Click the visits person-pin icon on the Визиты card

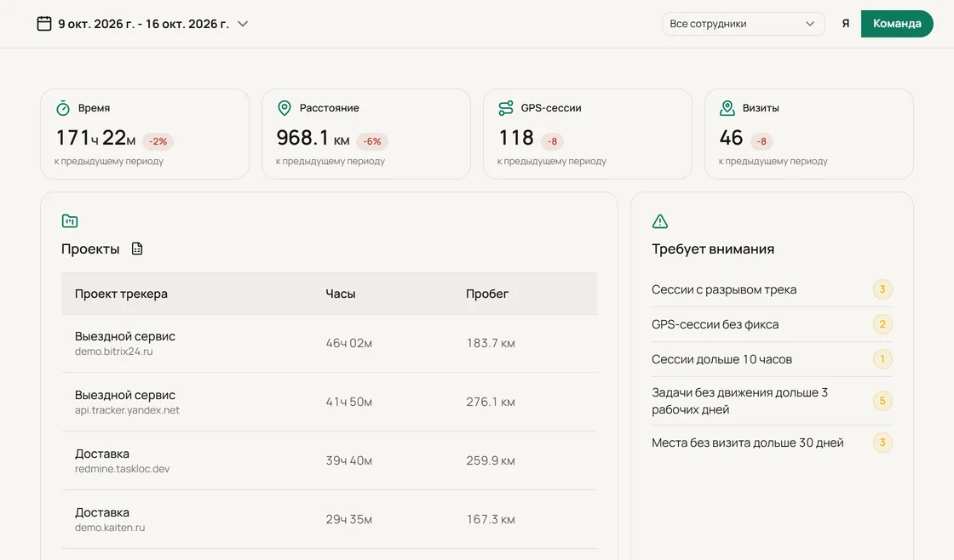[727, 108]
